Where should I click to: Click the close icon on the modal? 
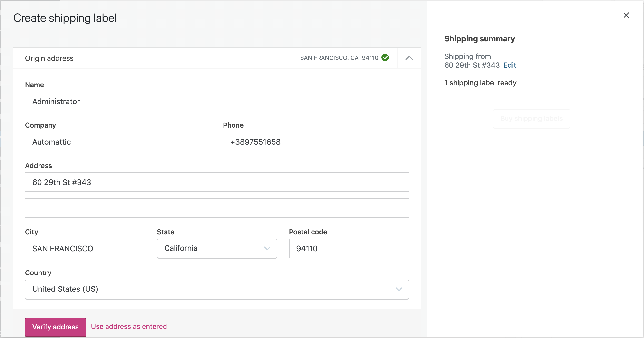click(x=626, y=15)
